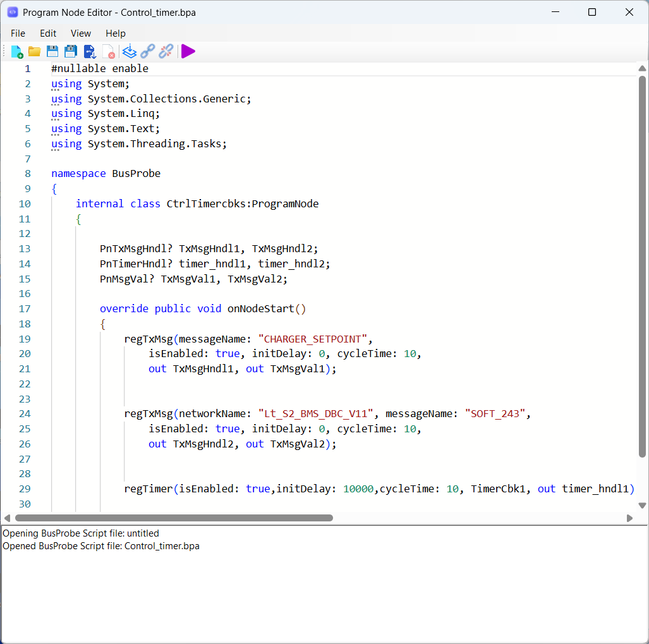Open the Help menu
The image size is (649, 644).
116,33
